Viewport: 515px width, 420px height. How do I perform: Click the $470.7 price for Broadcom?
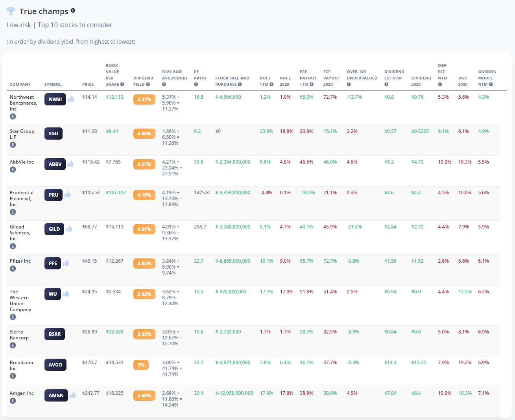pyautogui.click(x=90, y=363)
